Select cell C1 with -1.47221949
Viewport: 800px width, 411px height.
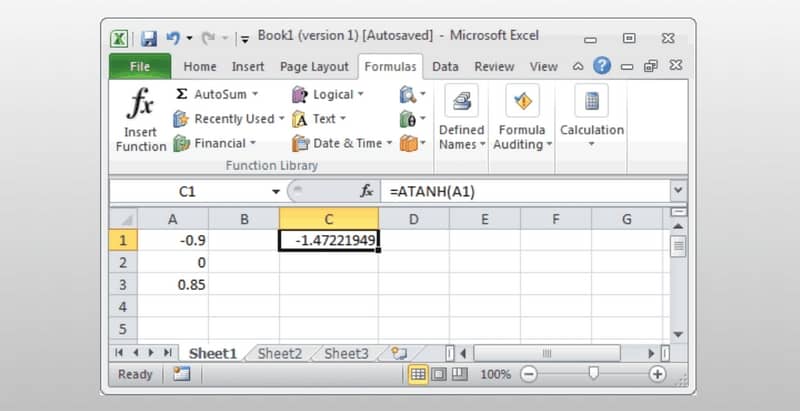tap(329, 240)
